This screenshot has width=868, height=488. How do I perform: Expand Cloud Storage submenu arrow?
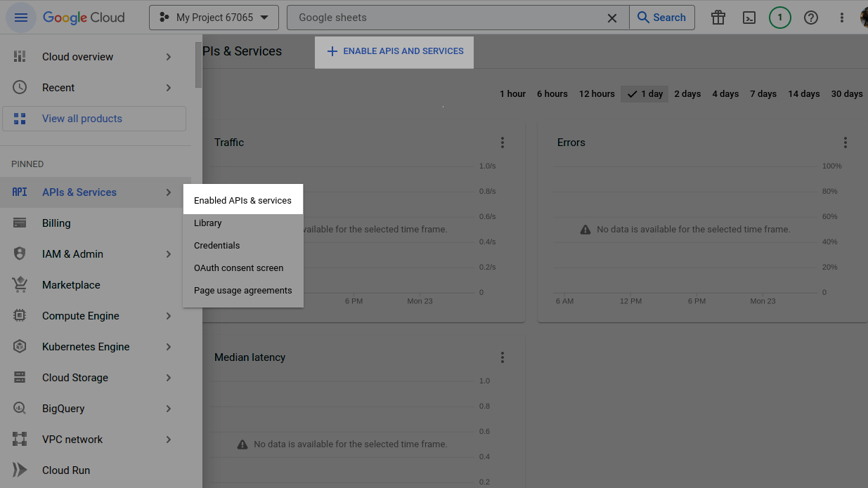point(169,378)
